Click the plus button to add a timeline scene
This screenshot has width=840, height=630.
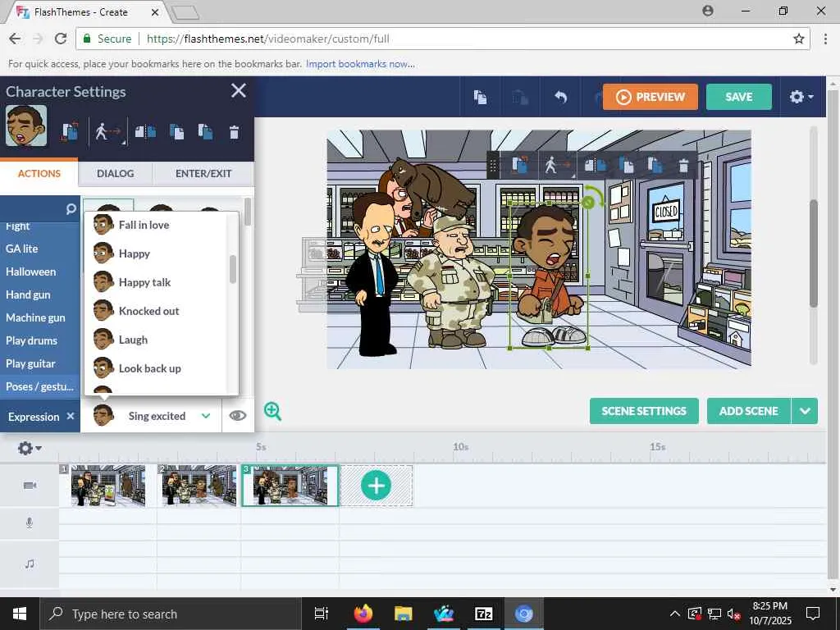(376, 486)
